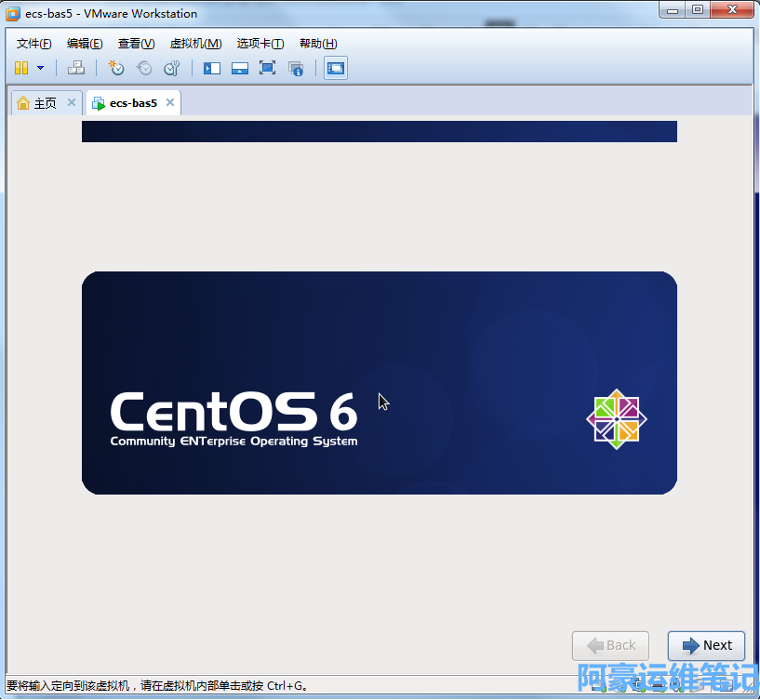760x700 pixels.
Task: Click the Unity mode icon
Action: pyautogui.click(x=296, y=68)
